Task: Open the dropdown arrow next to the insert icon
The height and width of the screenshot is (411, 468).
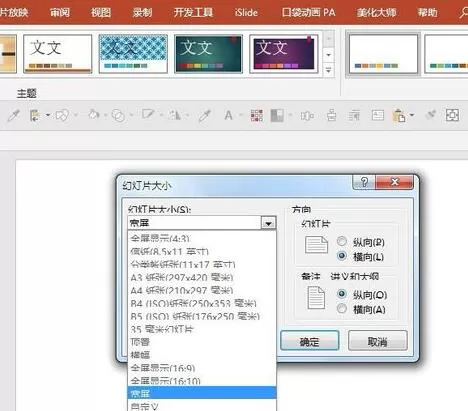Action: point(48,115)
